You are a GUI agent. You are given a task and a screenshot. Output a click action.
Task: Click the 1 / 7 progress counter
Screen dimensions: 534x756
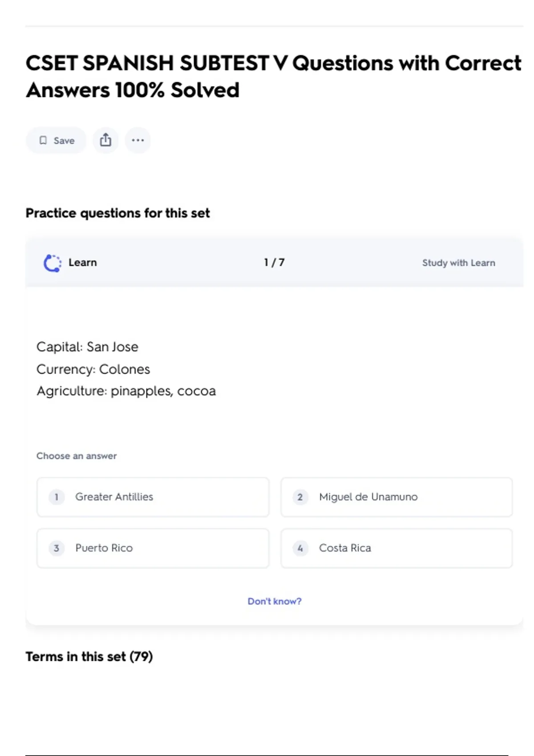(x=274, y=263)
